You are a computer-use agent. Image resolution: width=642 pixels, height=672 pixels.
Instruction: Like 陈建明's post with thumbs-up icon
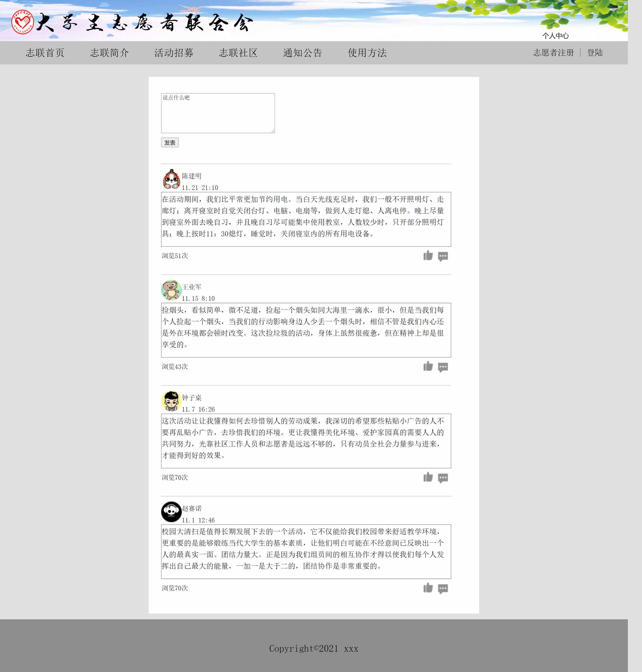click(x=428, y=256)
